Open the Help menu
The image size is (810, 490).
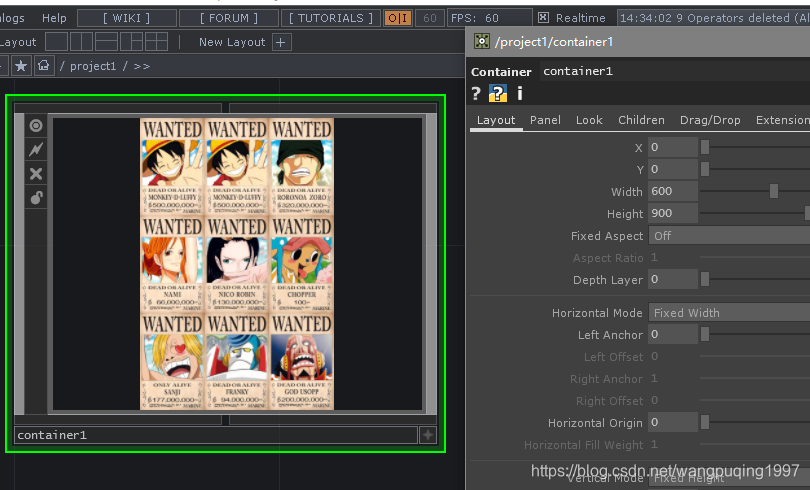[54, 18]
